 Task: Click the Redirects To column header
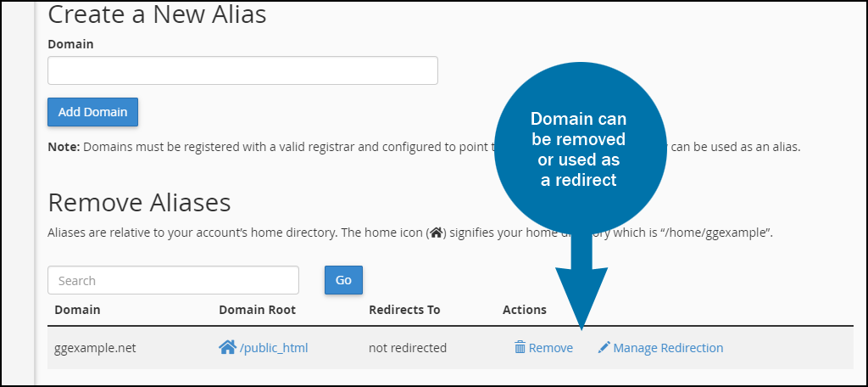click(404, 310)
